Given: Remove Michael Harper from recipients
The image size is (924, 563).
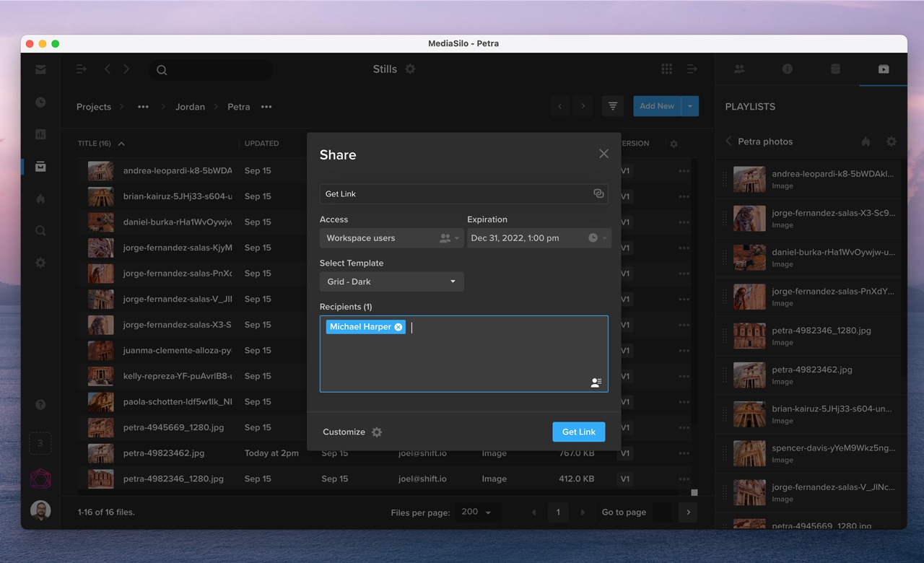Looking at the screenshot, I should pyautogui.click(x=398, y=327).
